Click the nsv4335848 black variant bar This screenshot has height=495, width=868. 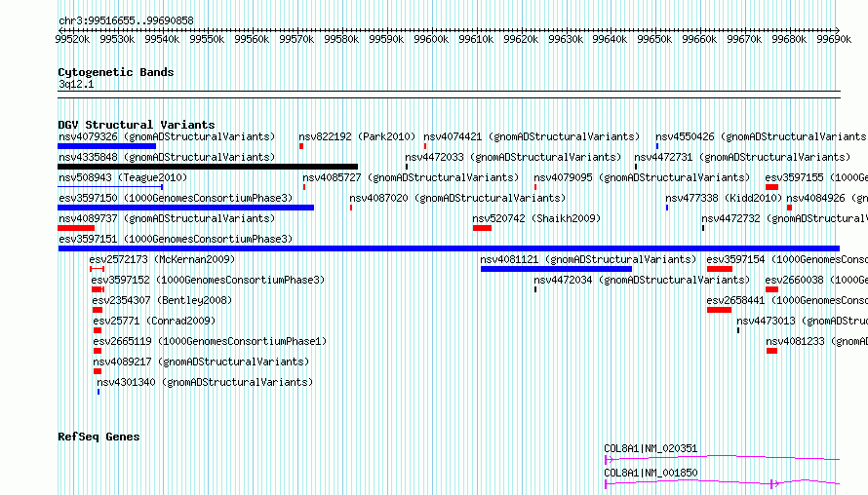(208, 167)
